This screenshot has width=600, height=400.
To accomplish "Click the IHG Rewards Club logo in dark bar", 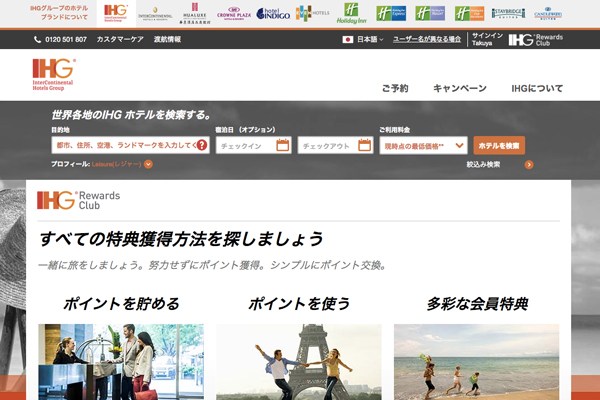I will 536,39.
